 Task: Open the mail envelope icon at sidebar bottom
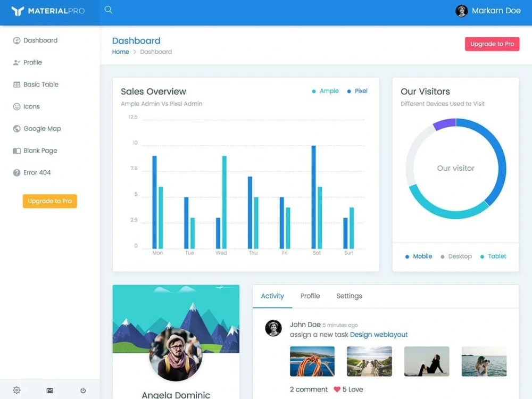50,390
